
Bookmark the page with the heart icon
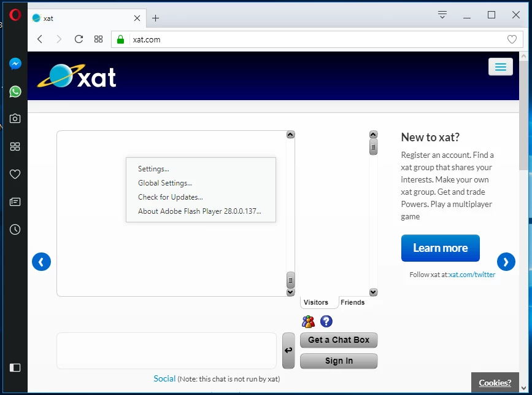(512, 39)
